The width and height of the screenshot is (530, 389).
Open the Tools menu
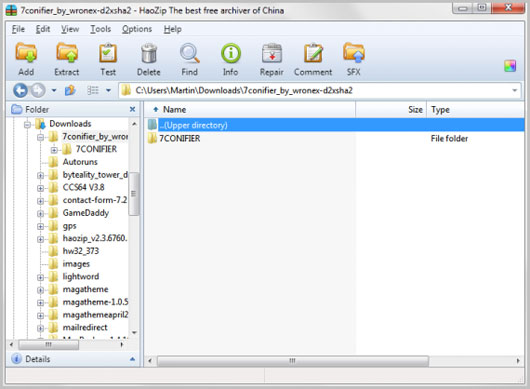100,29
